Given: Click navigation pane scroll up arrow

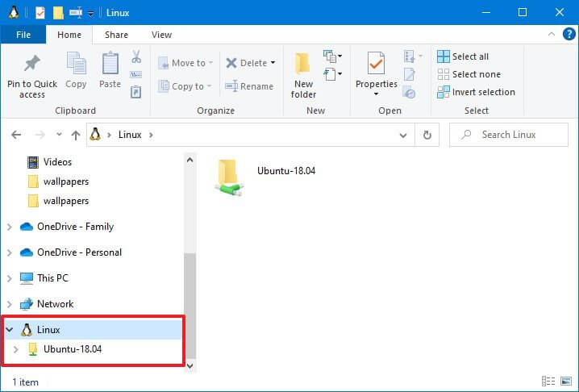Looking at the screenshot, I should coord(190,161).
